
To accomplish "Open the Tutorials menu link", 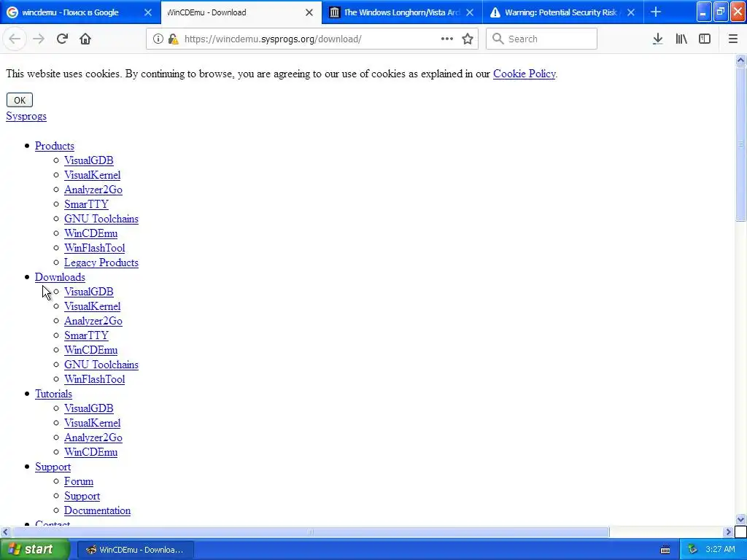I will (x=53, y=394).
